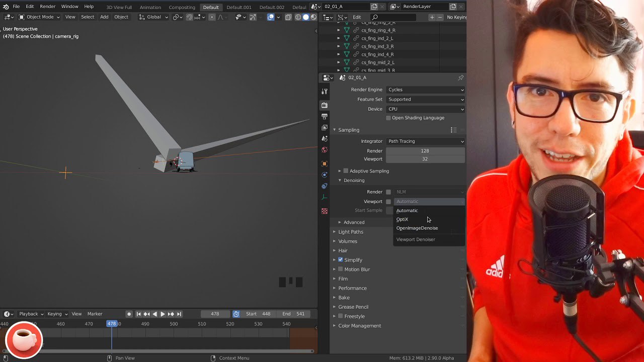
Task: Enable Open Shading Language checkbox
Action: (x=388, y=118)
